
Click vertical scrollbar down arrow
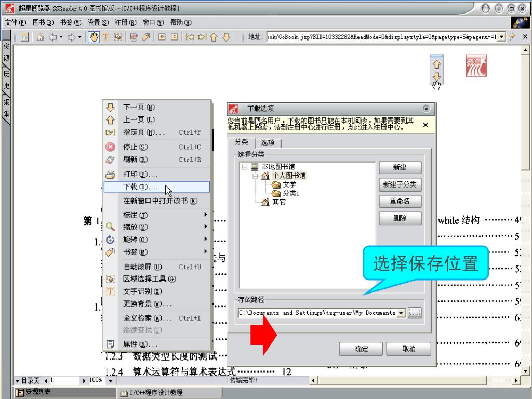click(x=525, y=370)
